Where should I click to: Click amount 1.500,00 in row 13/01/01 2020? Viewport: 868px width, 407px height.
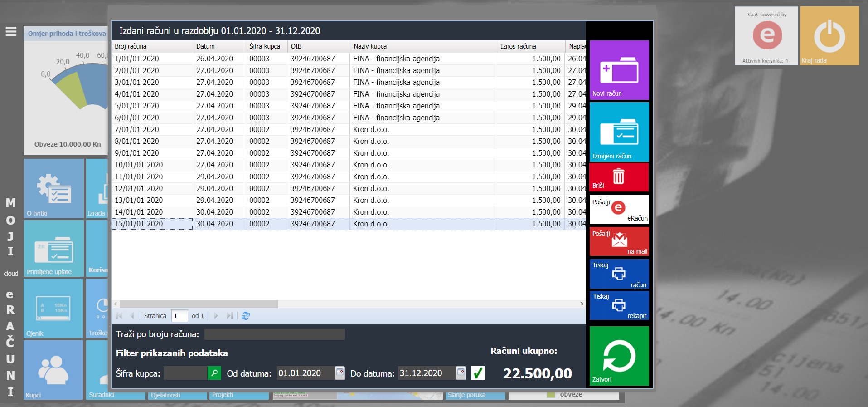pyautogui.click(x=546, y=200)
